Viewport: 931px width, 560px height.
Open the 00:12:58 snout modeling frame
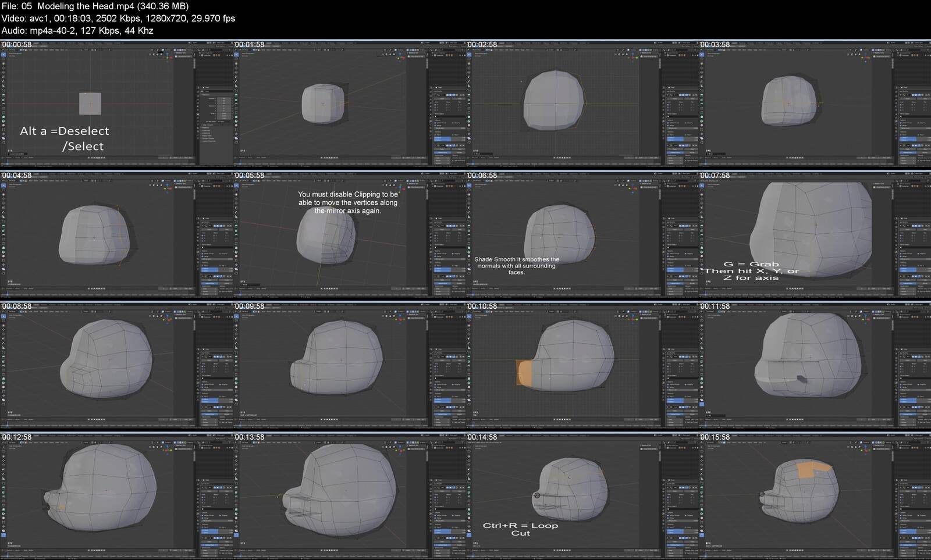click(x=116, y=496)
